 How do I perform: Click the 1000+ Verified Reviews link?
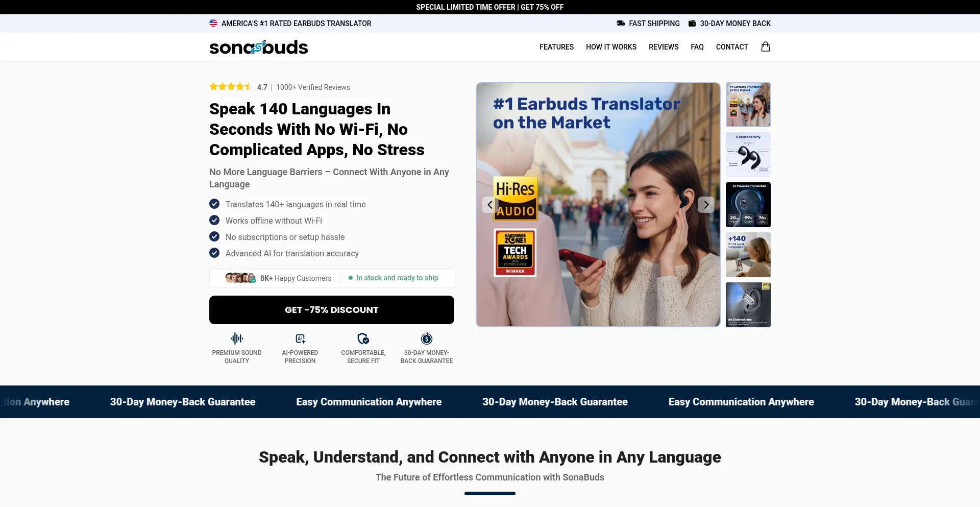pos(313,87)
